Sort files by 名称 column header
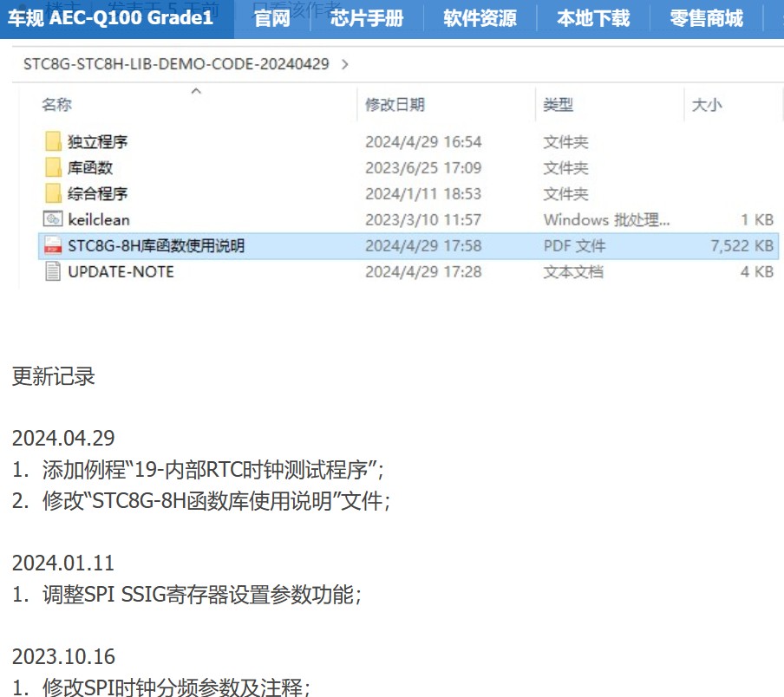Image resolution: width=784 pixels, height=697 pixels. [56, 104]
